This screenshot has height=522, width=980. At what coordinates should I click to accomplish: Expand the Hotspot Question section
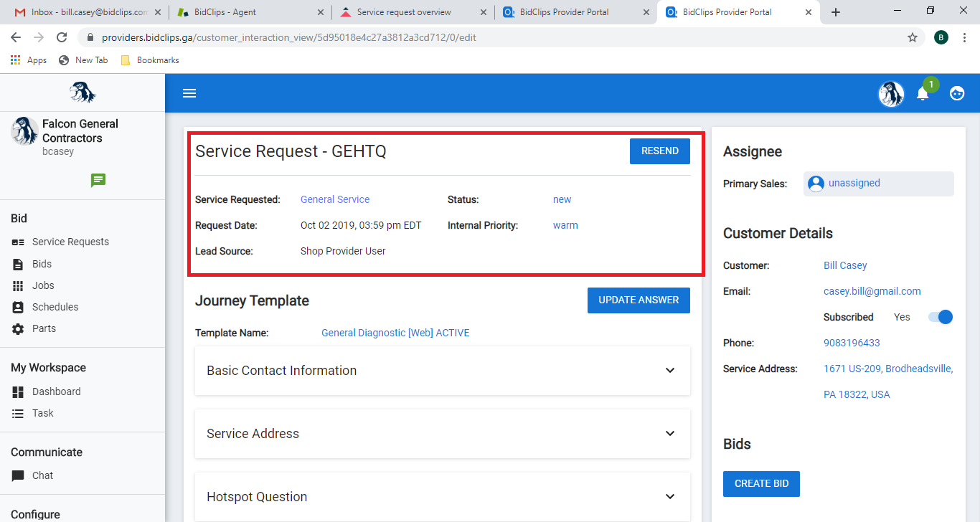(x=443, y=497)
